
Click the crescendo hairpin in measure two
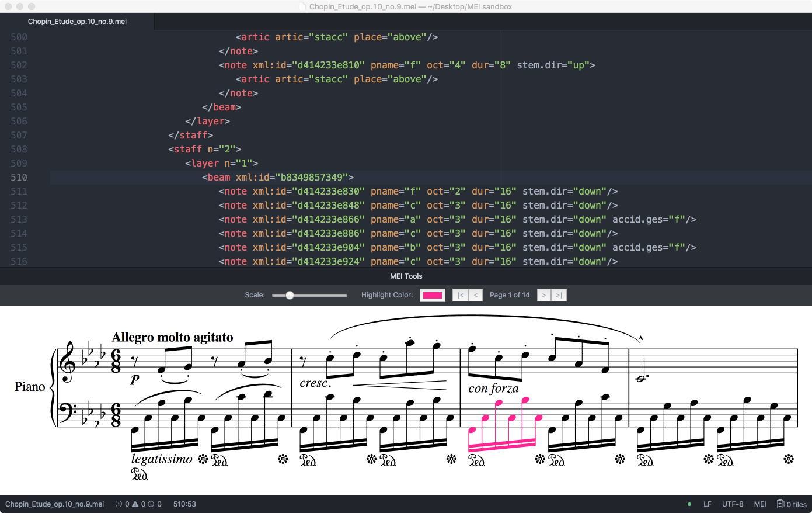pyautogui.click(x=399, y=385)
